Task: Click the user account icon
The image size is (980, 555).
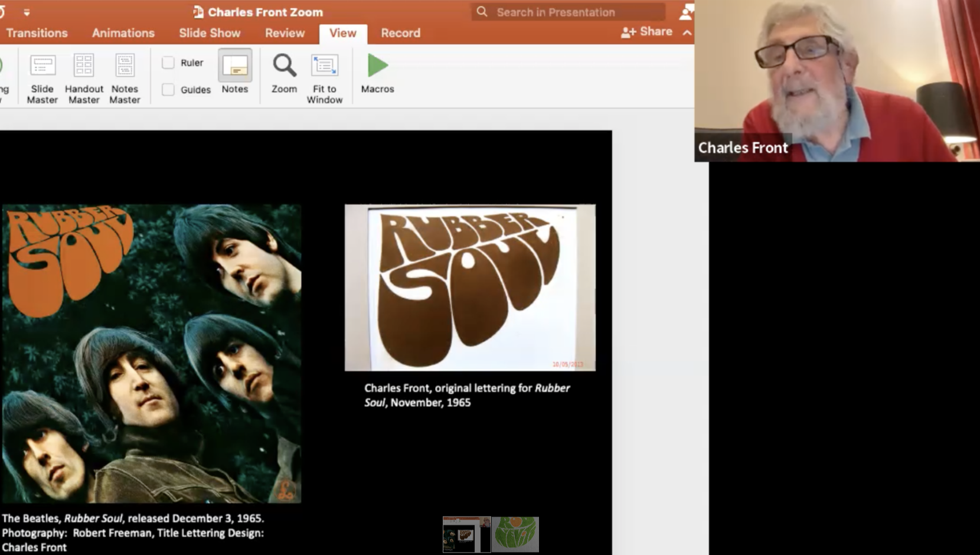Action: click(x=687, y=12)
